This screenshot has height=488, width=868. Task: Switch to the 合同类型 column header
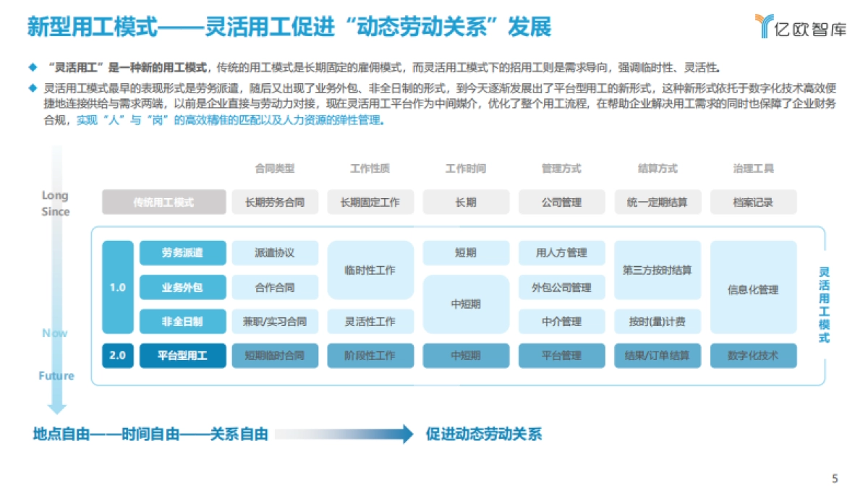275,169
